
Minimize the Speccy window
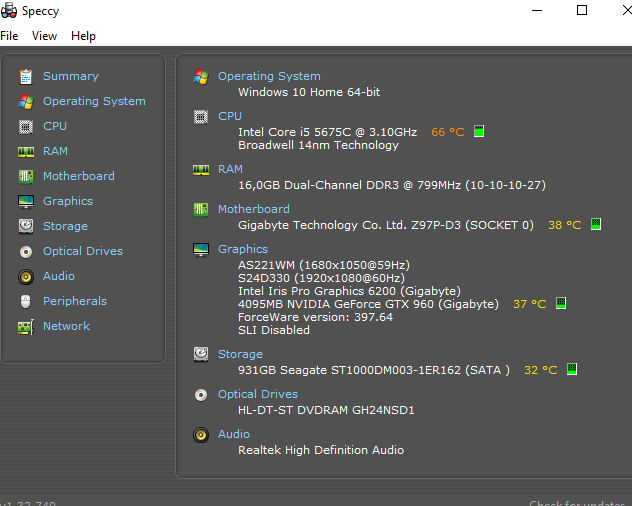pyautogui.click(x=537, y=10)
